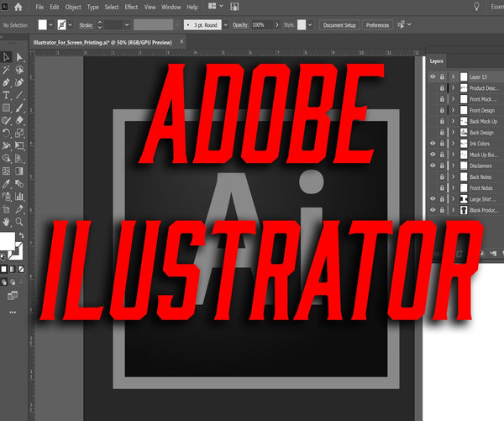This screenshot has height=421, width=504.
Task: Open the File menu
Action: (39, 7)
